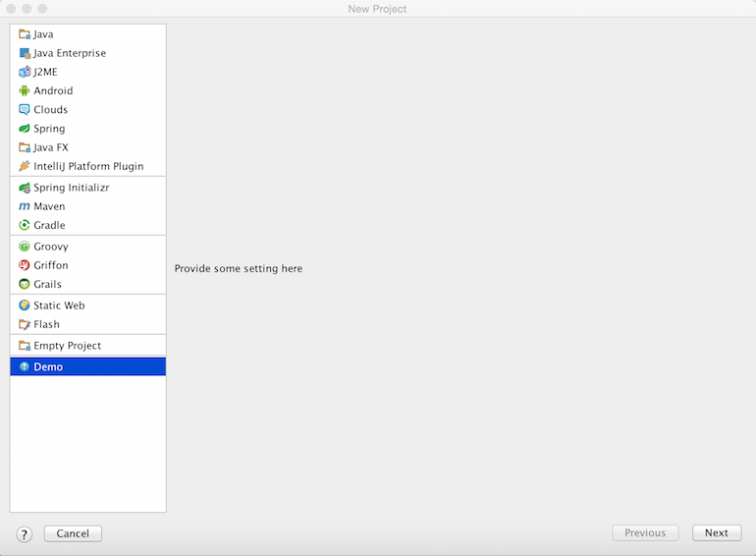Click the Griffon red icon
Viewport: 756px width, 556px height.
tap(25, 265)
